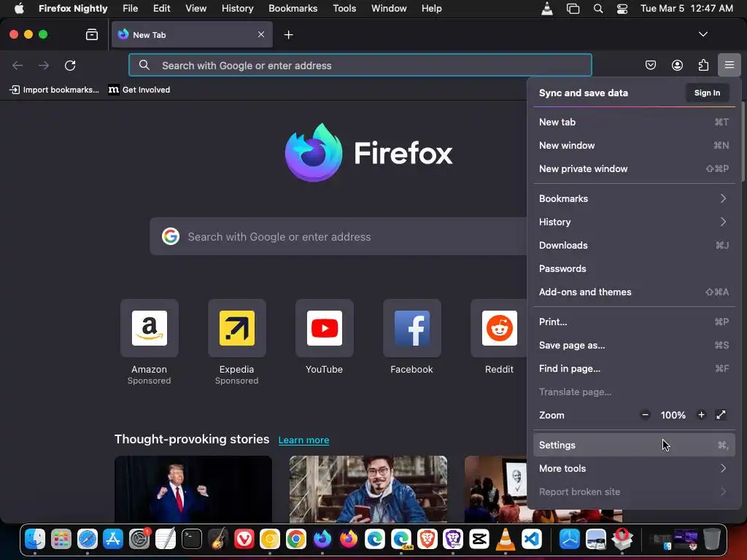This screenshot has width=747, height=560.
Task: Choose New private window menu entry
Action: (634, 168)
